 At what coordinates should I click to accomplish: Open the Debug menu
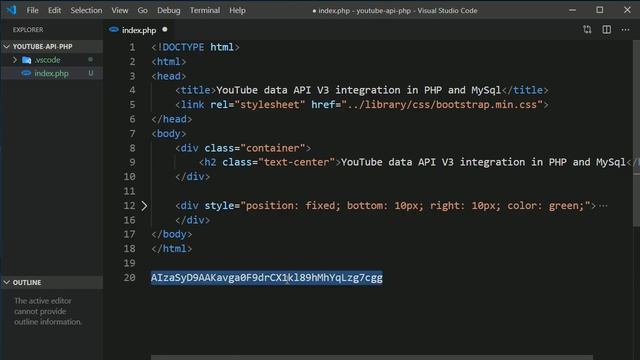[169, 10]
